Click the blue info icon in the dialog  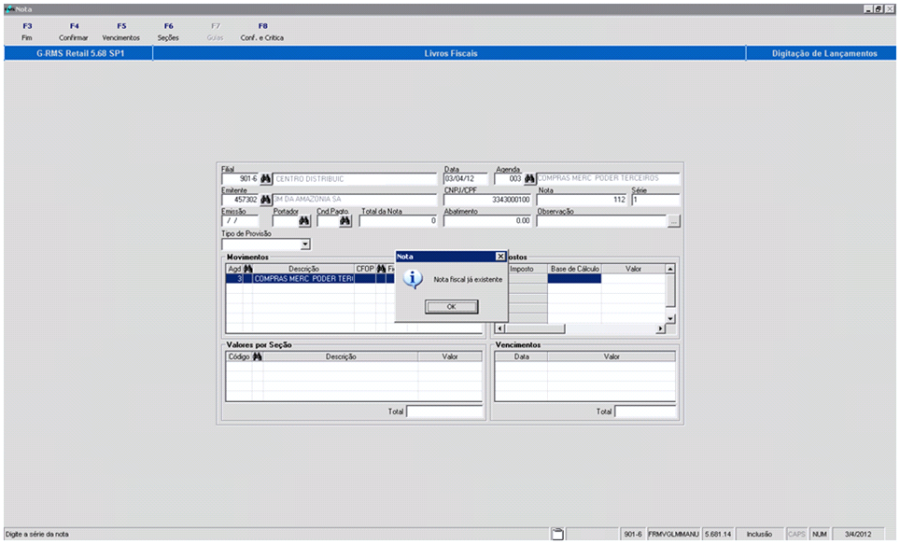tap(412, 279)
